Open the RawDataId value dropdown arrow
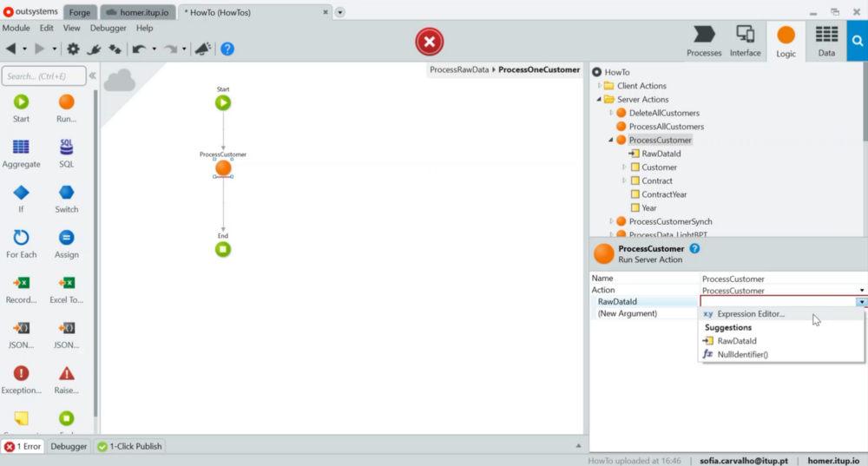The image size is (868, 466). pyautogui.click(x=861, y=302)
